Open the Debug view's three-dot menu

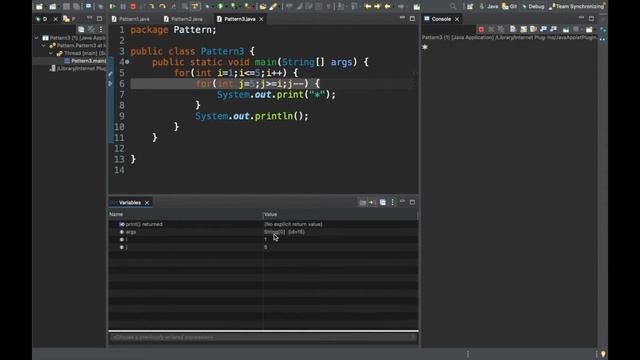[x=101, y=29]
